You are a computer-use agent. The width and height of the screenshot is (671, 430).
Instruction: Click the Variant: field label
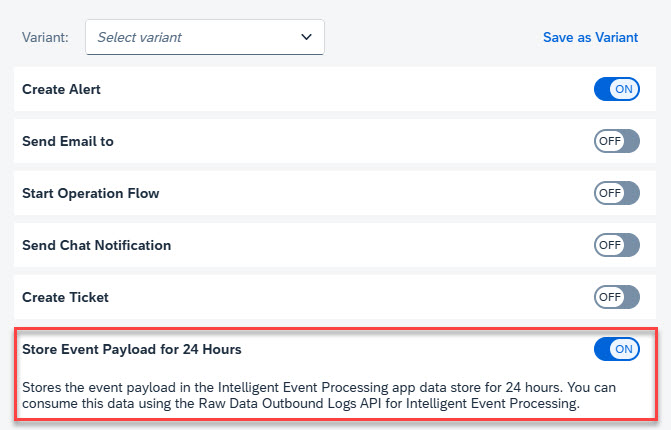(x=45, y=37)
